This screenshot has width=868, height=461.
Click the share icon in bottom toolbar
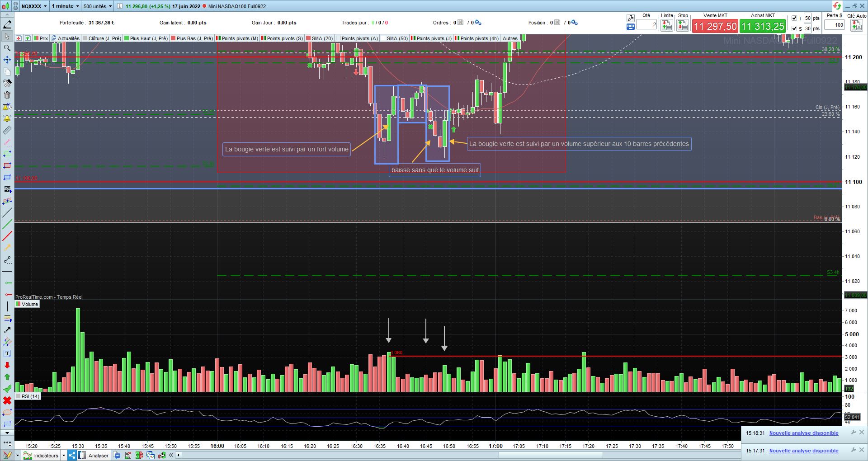point(72,455)
